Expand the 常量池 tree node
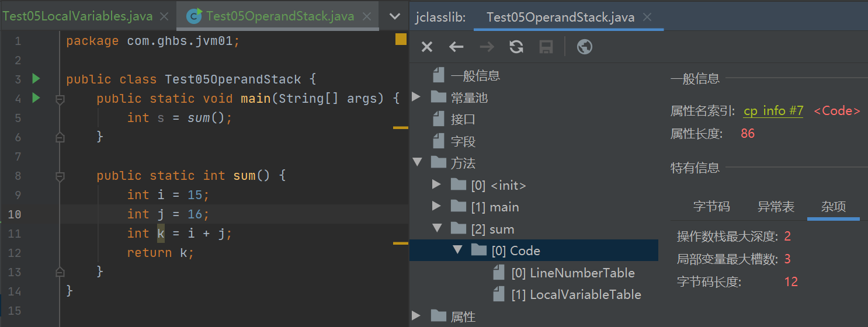The width and height of the screenshot is (868, 327). [x=416, y=97]
